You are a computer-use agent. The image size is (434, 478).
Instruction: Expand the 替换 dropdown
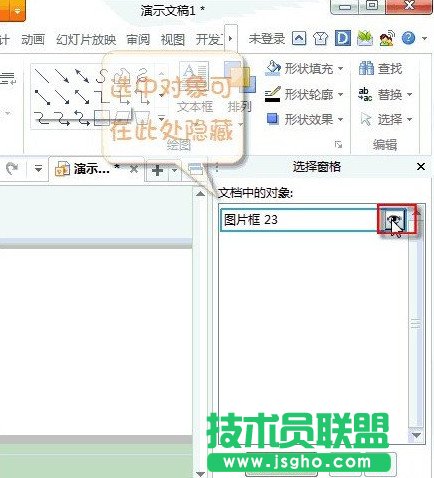coord(409,95)
